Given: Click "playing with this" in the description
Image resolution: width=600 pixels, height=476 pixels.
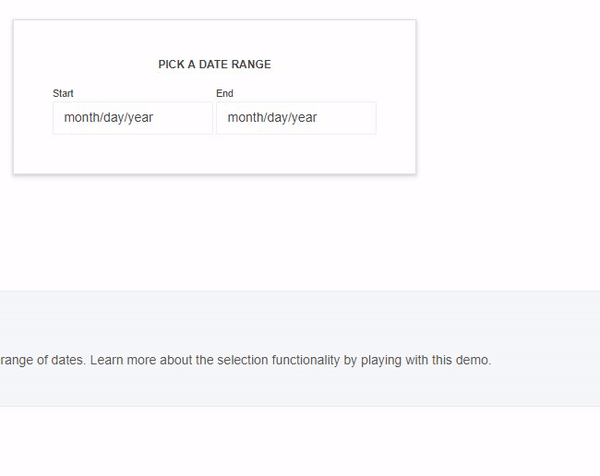Looking at the screenshot, I should click(407, 360).
